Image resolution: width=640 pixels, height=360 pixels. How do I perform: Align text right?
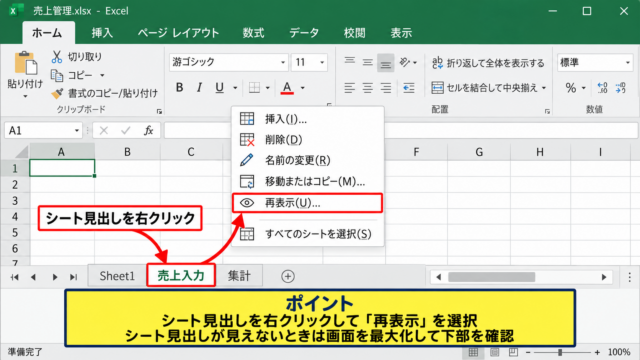pos(385,88)
